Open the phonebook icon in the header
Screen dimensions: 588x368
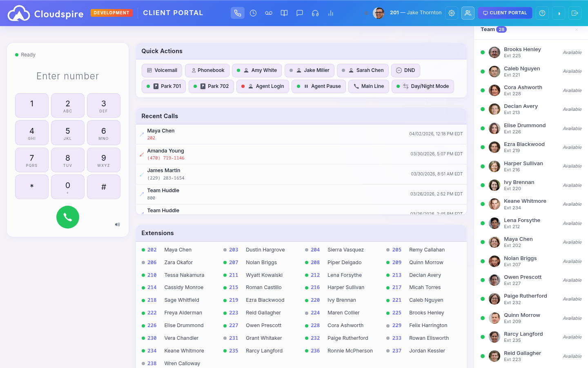tap(284, 13)
